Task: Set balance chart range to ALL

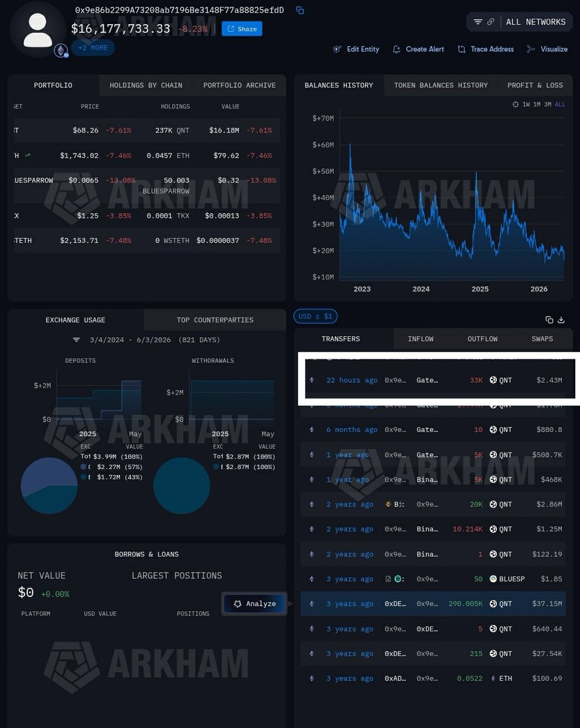Action: click(x=560, y=104)
